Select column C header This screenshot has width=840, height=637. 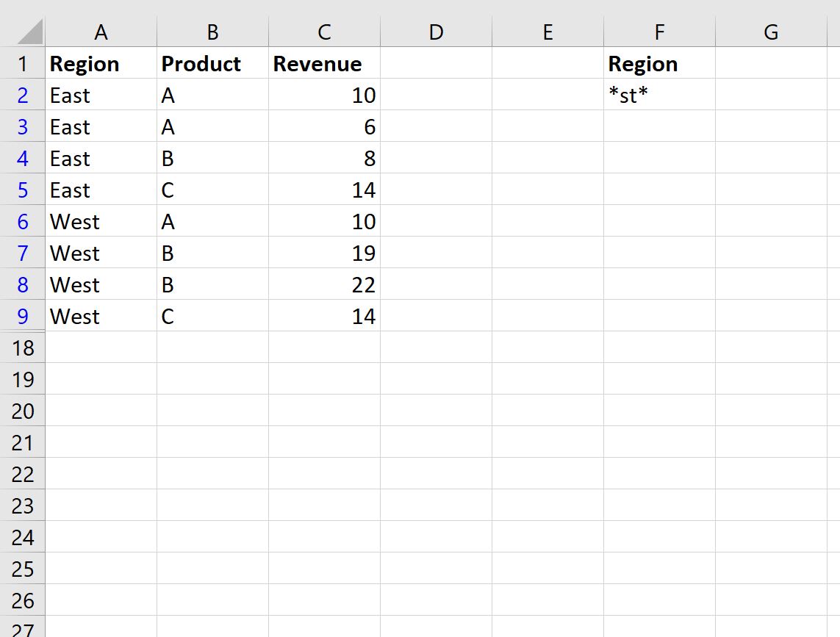(324, 32)
